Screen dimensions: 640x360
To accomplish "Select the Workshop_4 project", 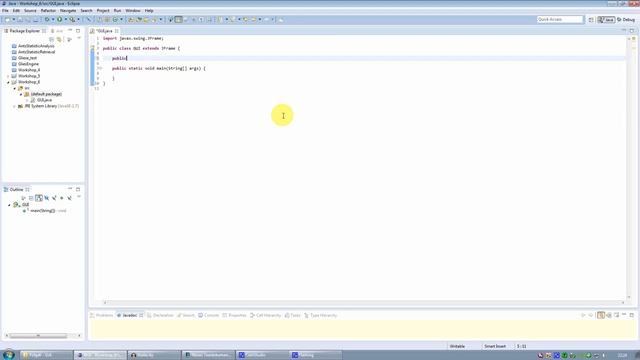I will pos(29,70).
